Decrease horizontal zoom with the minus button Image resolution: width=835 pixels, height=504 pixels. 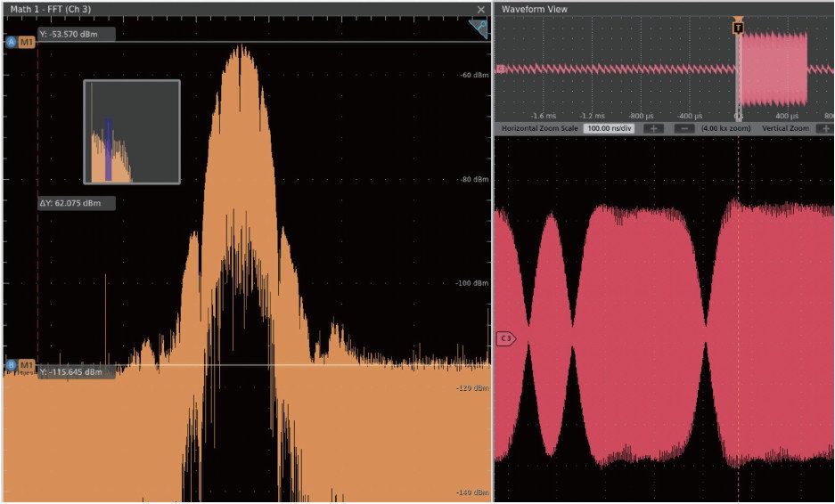684,128
